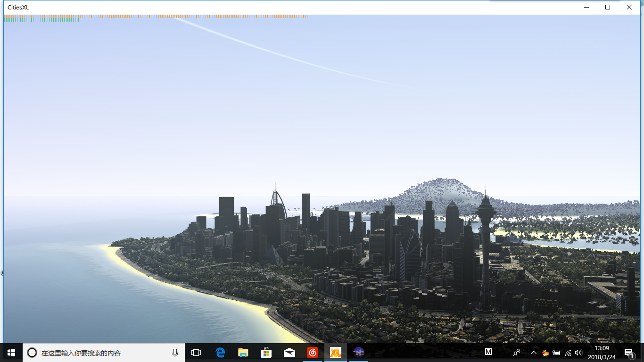Viewport: 644px width, 362px height.
Task: Open the Mail app from the taskbar
Action: pyautogui.click(x=289, y=353)
